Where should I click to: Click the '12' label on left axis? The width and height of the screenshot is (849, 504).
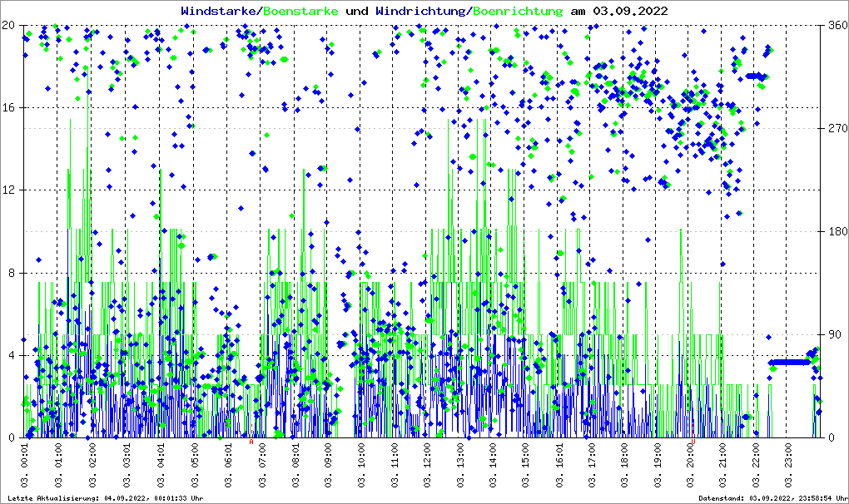9,190
